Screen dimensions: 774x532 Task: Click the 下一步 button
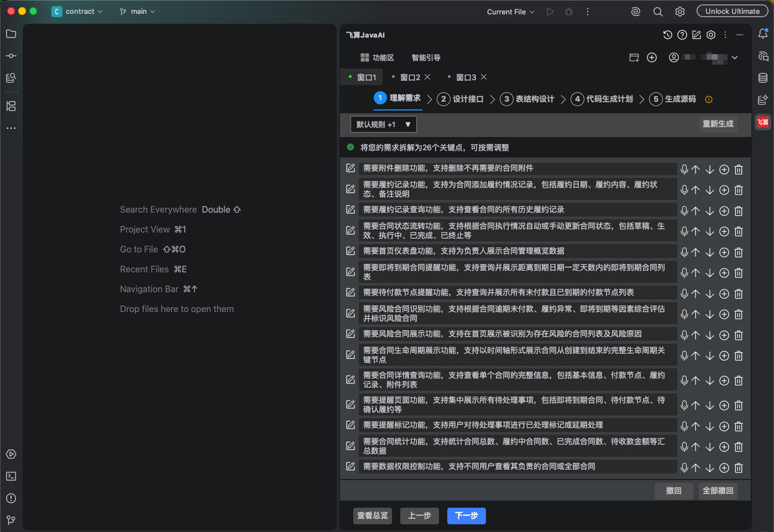(466, 516)
